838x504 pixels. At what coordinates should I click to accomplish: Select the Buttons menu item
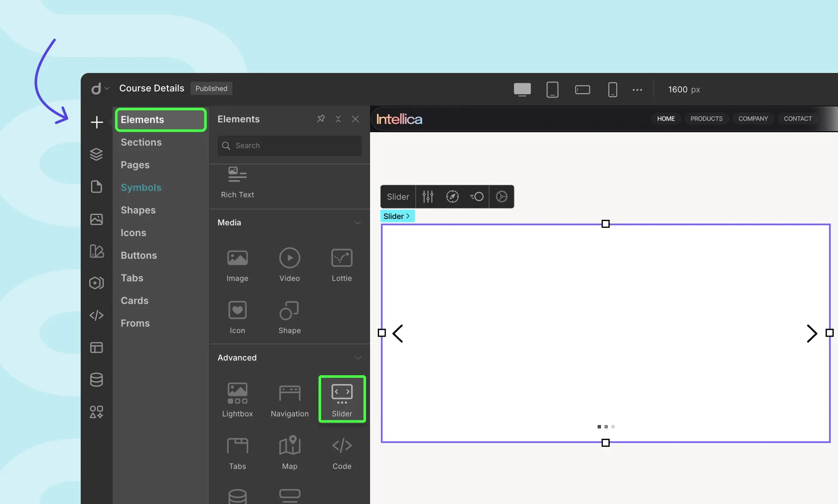point(139,255)
